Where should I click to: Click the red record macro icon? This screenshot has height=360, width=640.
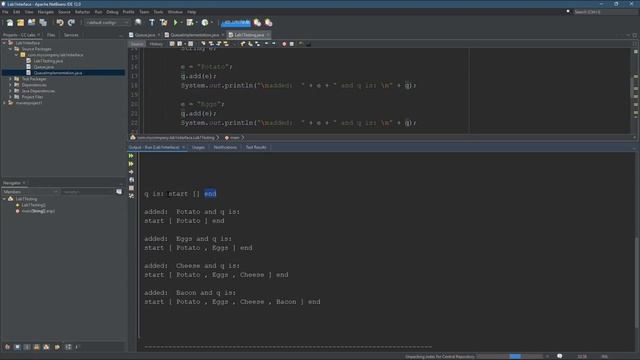(284, 44)
